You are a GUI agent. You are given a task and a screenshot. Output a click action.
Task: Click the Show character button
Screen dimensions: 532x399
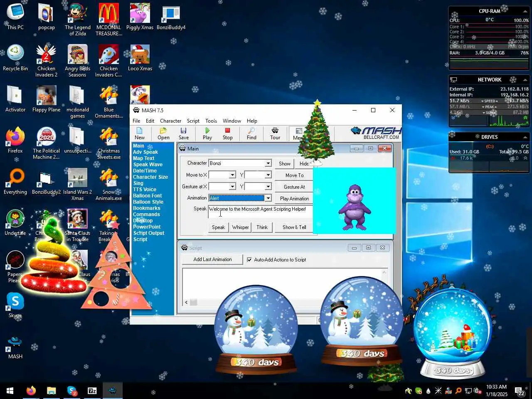tap(285, 164)
